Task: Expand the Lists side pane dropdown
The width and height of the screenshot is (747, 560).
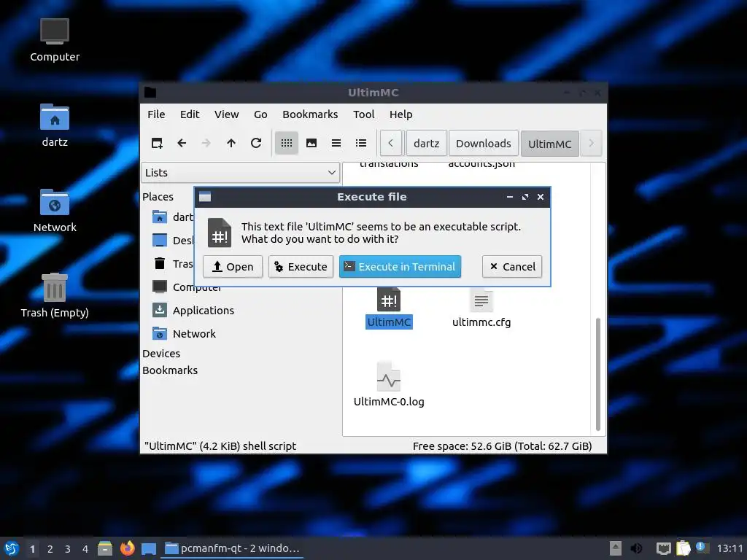Action: (x=240, y=172)
